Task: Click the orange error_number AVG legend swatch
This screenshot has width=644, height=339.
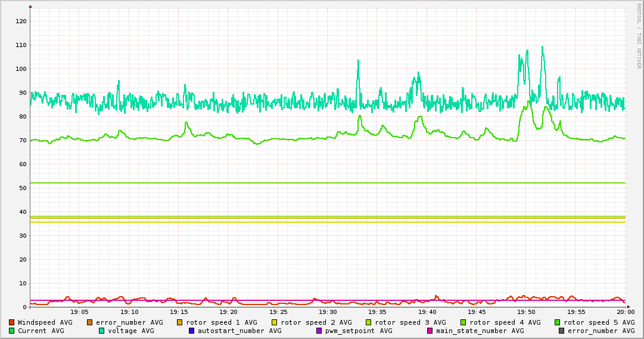Action: 90,322
